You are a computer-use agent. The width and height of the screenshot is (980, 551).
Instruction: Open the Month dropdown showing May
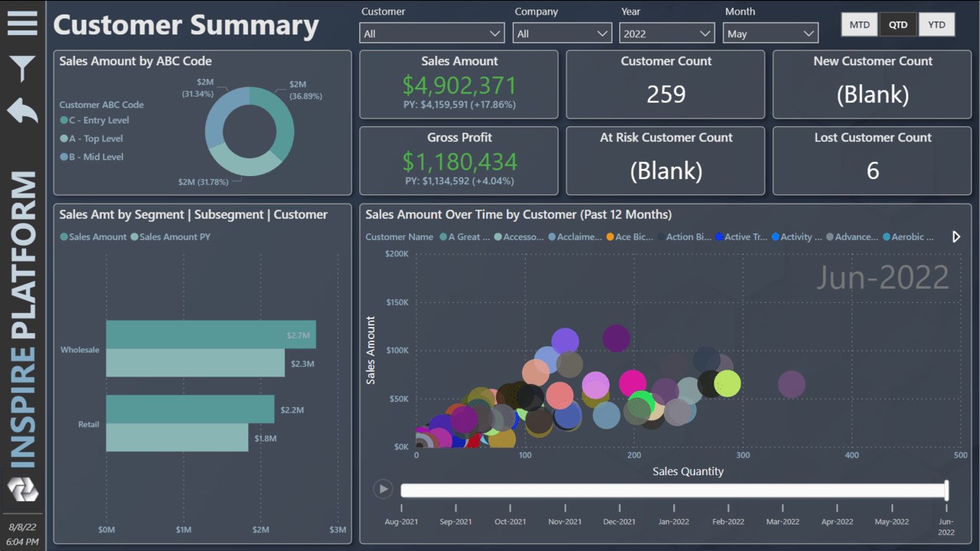770,34
